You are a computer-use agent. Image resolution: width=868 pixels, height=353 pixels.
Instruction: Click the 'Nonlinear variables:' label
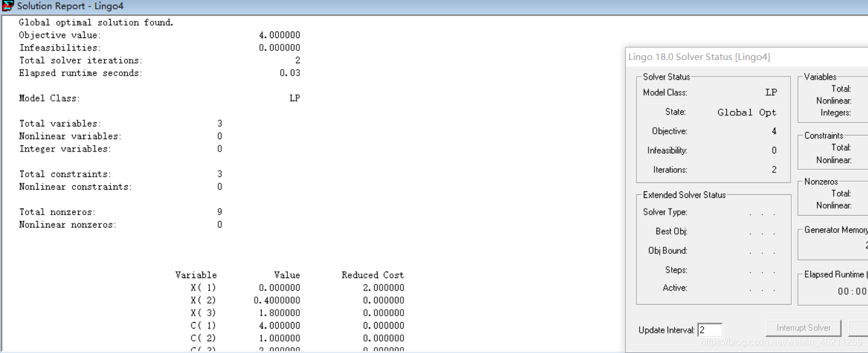tap(70, 136)
